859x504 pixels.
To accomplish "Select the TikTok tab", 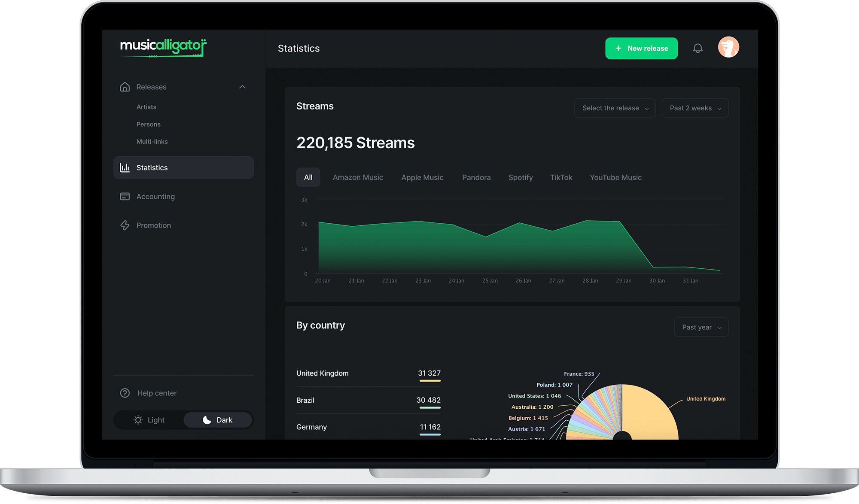I will click(x=561, y=177).
